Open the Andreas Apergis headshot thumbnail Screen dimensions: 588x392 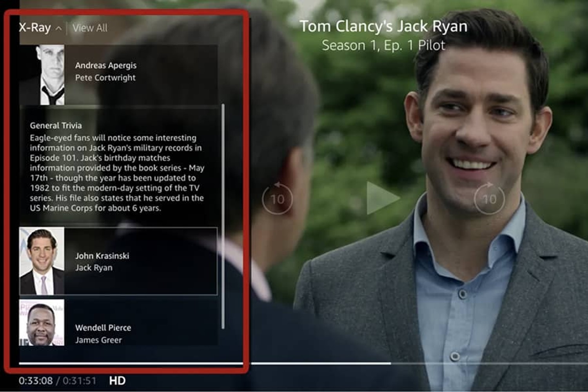(42, 74)
